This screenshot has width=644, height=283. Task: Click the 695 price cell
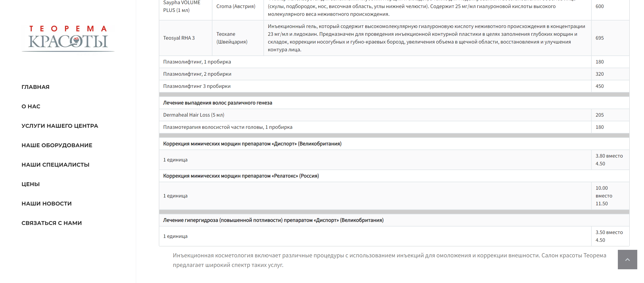click(x=599, y=38)
